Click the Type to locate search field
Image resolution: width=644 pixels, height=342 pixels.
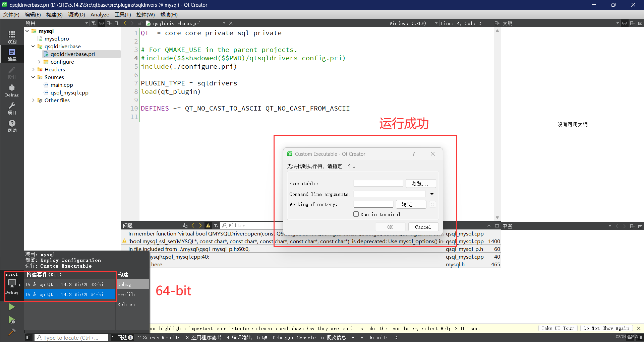click(x=71, y=338)
